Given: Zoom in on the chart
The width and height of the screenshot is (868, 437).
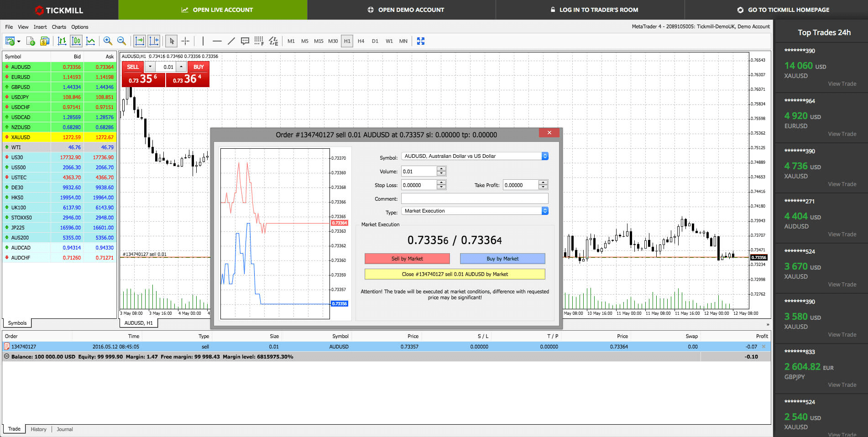Looking at the screenshot, I should pyautogui.click(x=108, y=41).
